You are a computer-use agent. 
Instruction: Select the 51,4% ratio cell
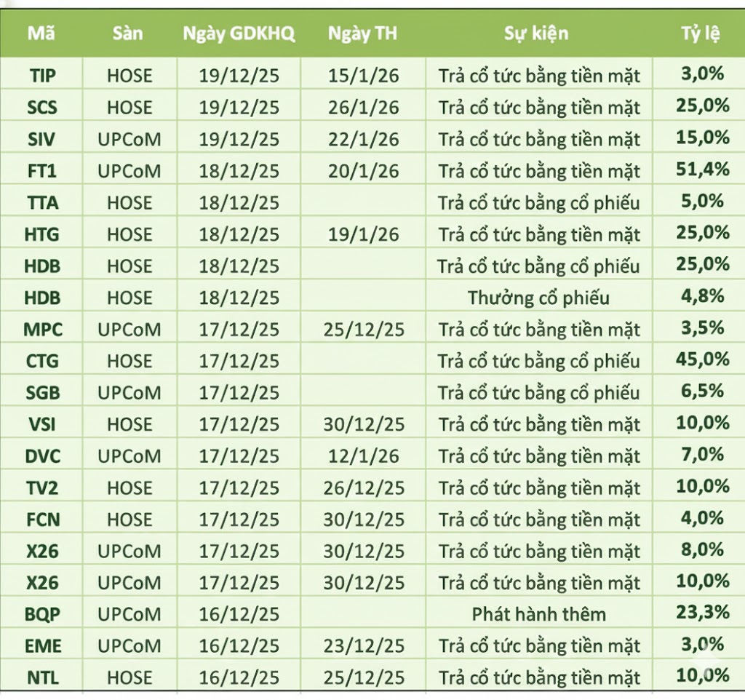point(702,170)
